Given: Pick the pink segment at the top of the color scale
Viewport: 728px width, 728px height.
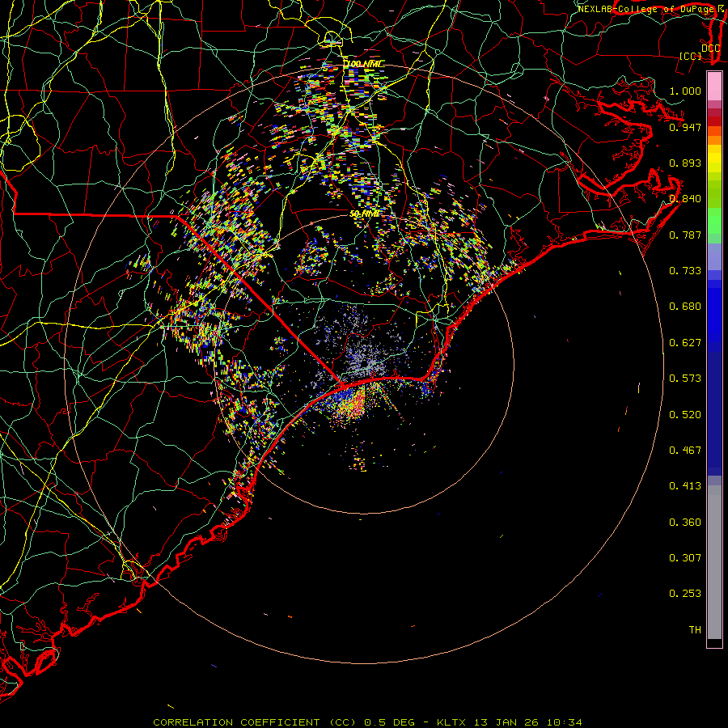Looking at the screenshot, I should click(714, 87).
